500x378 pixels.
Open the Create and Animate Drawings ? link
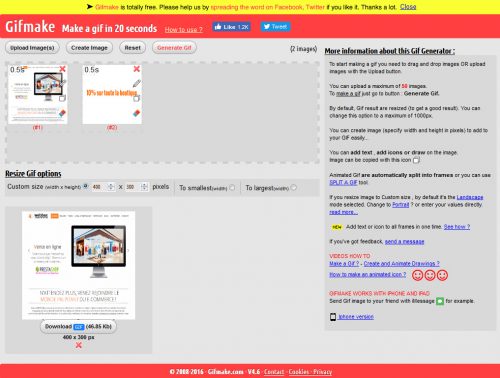tap(401, 264)
